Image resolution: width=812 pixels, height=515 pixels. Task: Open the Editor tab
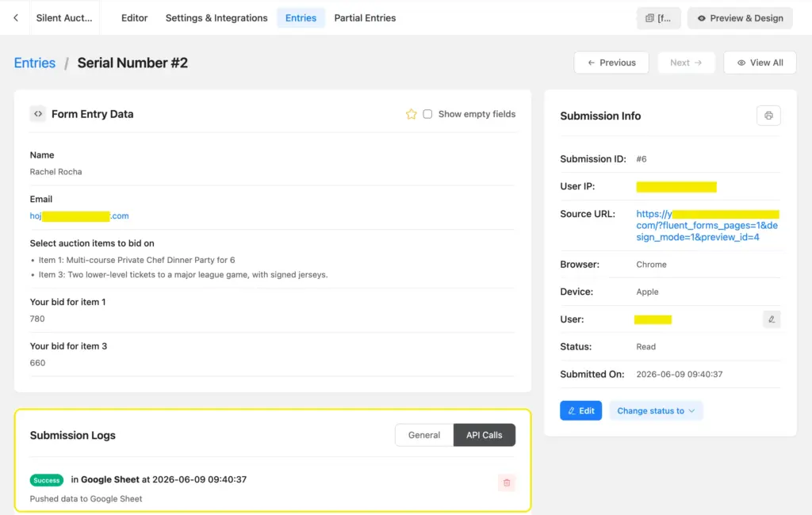[x=134, y=17]
